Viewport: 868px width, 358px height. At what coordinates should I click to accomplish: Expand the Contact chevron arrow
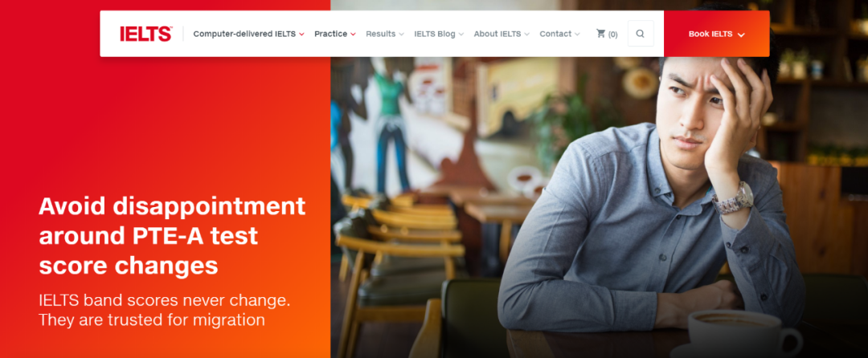click(x=577, y=35)
